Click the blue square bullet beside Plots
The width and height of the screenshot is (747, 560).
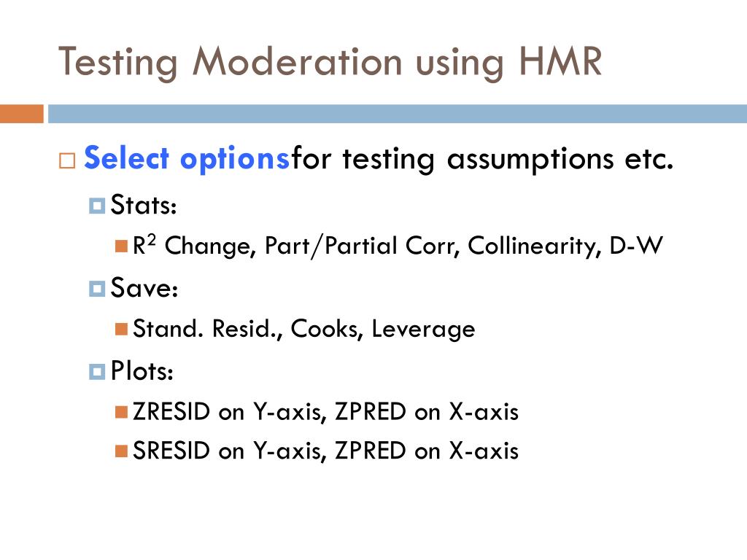tap(96, 373)
